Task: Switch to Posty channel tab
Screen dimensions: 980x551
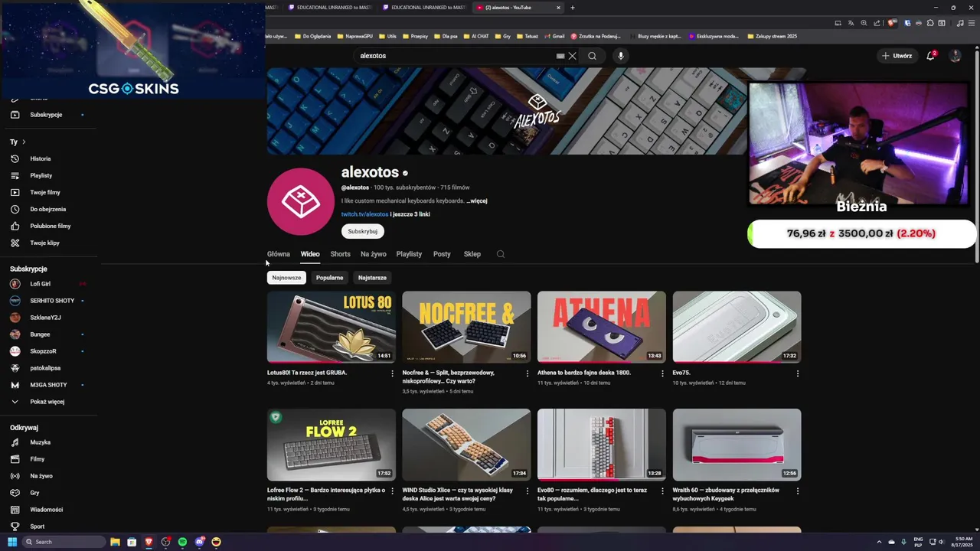Action: [x=442, y=254]
